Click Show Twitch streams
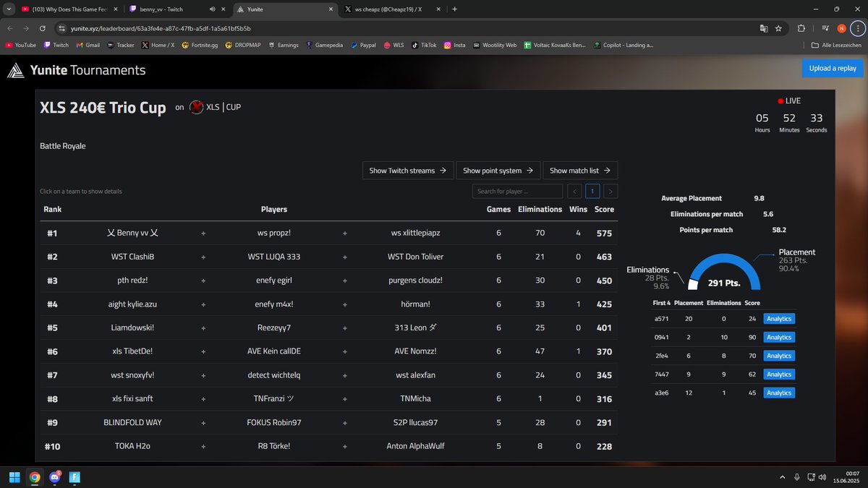The image size is (868, 488). (x=408, y=170)
